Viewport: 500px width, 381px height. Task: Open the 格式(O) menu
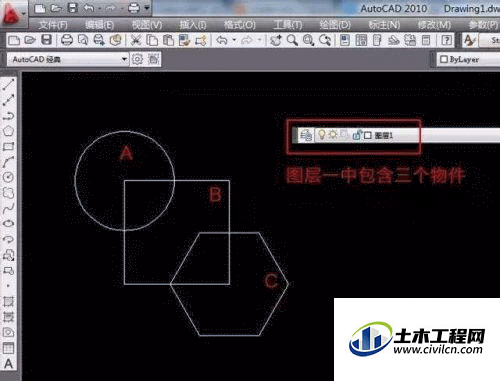[x=239, y=25]
